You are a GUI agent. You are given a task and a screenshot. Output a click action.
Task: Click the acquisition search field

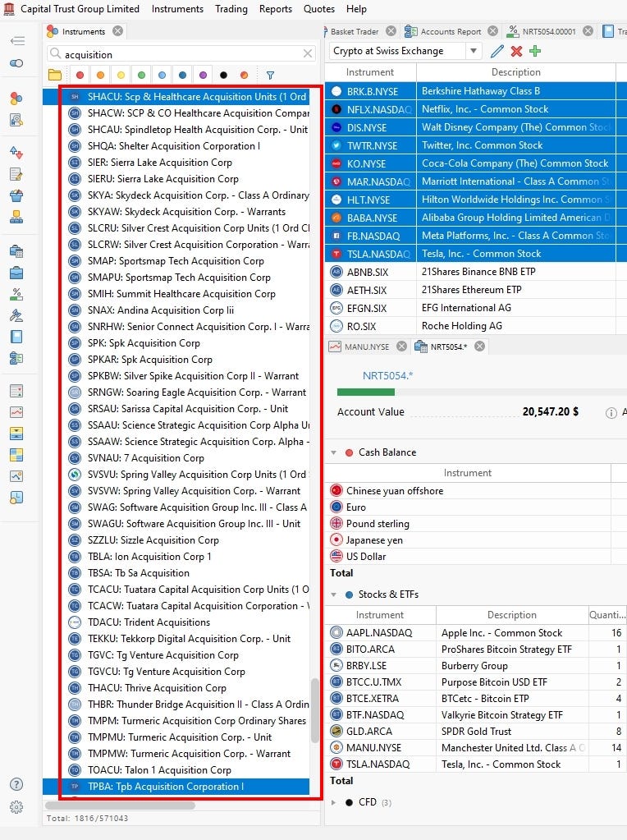pyautogui.click(x=181, y=54)
